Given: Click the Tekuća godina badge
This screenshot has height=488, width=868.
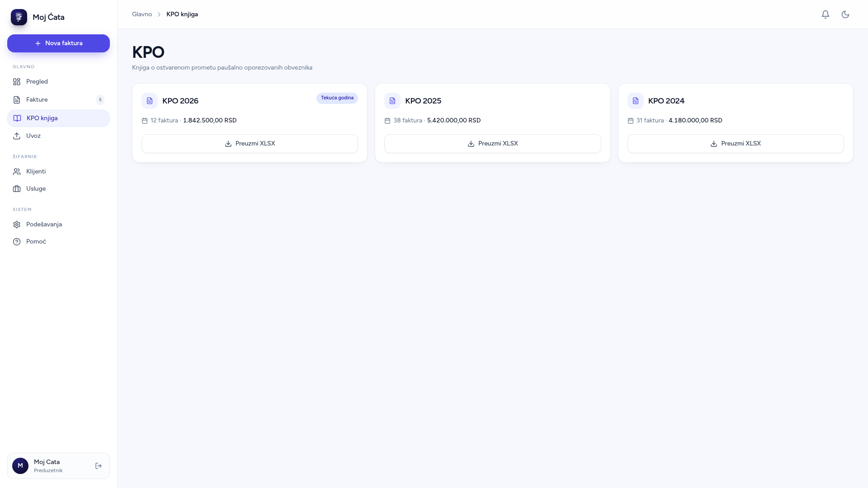Looking at the screenshot, I should [x=337, y=98].
